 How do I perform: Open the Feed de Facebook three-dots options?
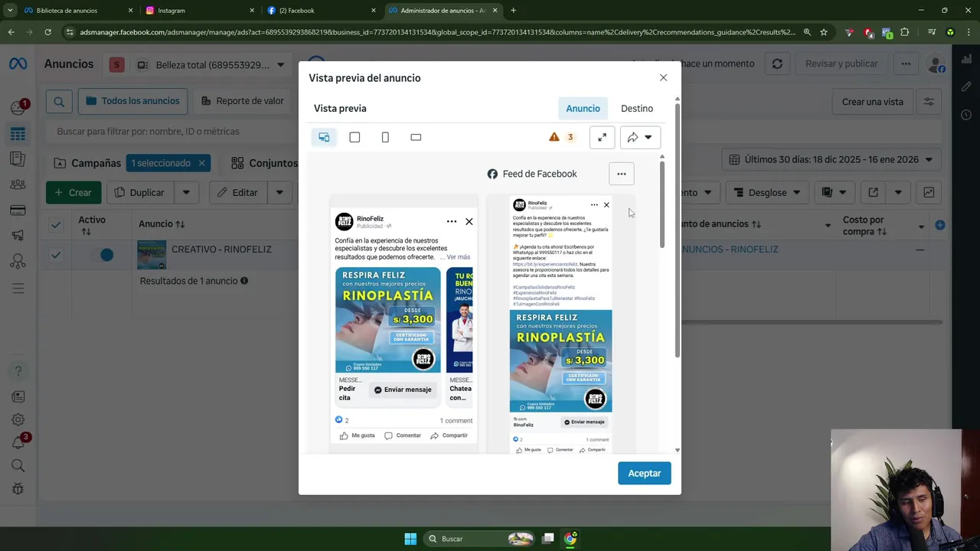622,174
